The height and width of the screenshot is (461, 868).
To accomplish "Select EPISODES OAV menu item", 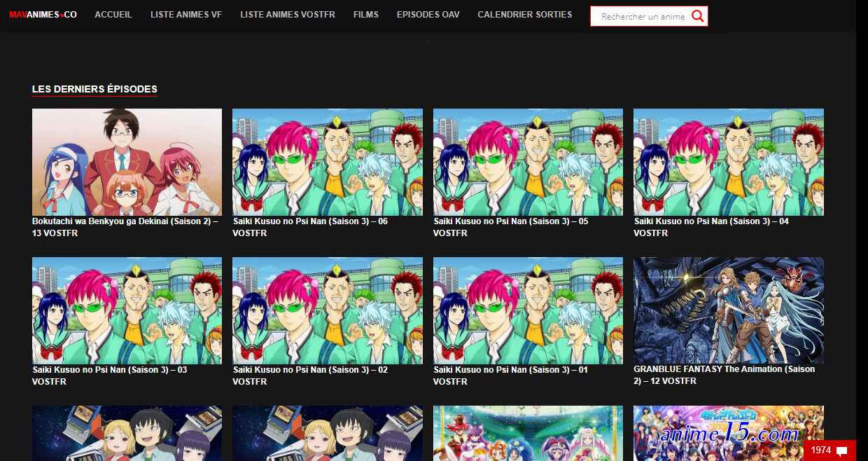I will [x=428, y=15].
